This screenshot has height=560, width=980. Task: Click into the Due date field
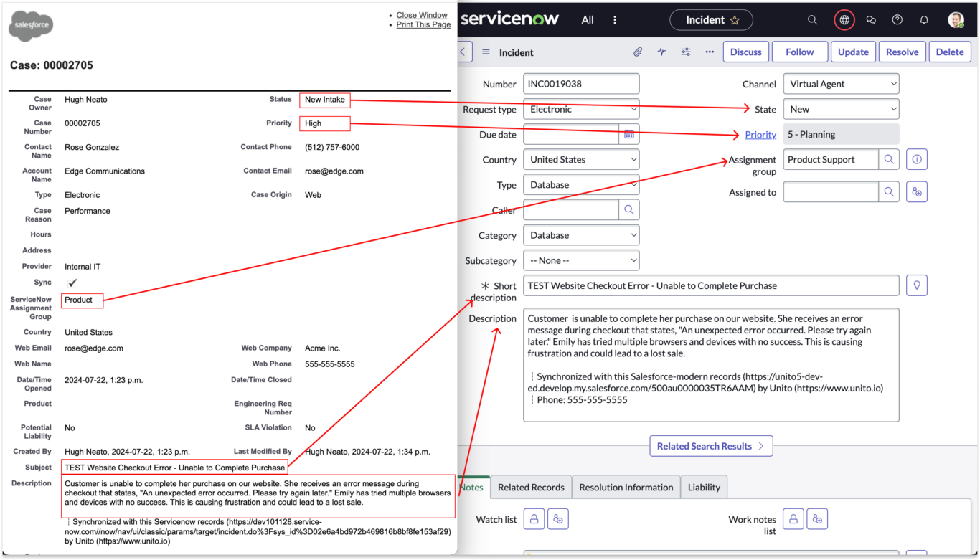pos(571,134)
